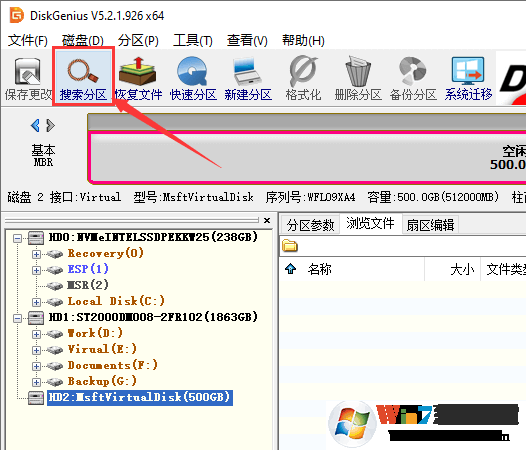Expand the Recovery(0) partition node
526x450 pixels.
click(x=36, y=254)
